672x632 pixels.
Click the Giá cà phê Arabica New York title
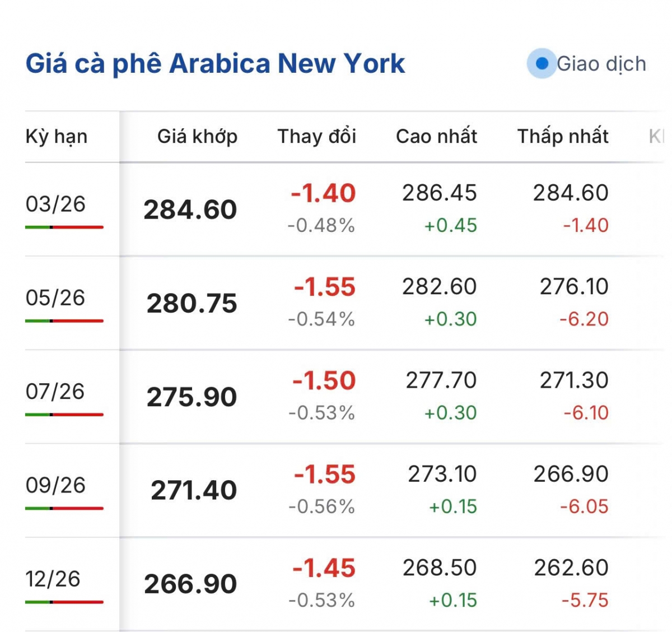tap(215, 63)
